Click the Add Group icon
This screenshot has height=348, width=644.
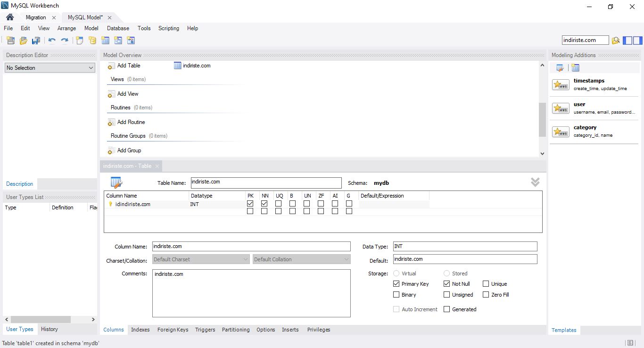(111, 151)
